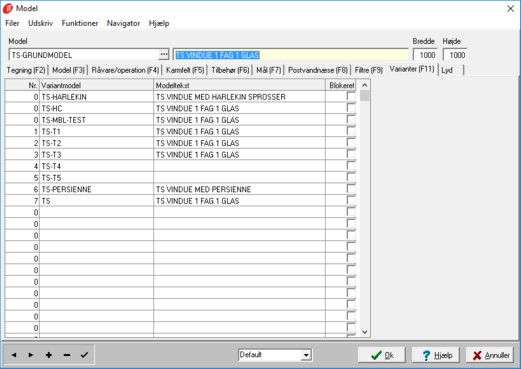Select the Varianter (F11) tab
Image resolution: width=521 pixels, height=369 pixels.
pyautogui.click(x=412, y=69)
